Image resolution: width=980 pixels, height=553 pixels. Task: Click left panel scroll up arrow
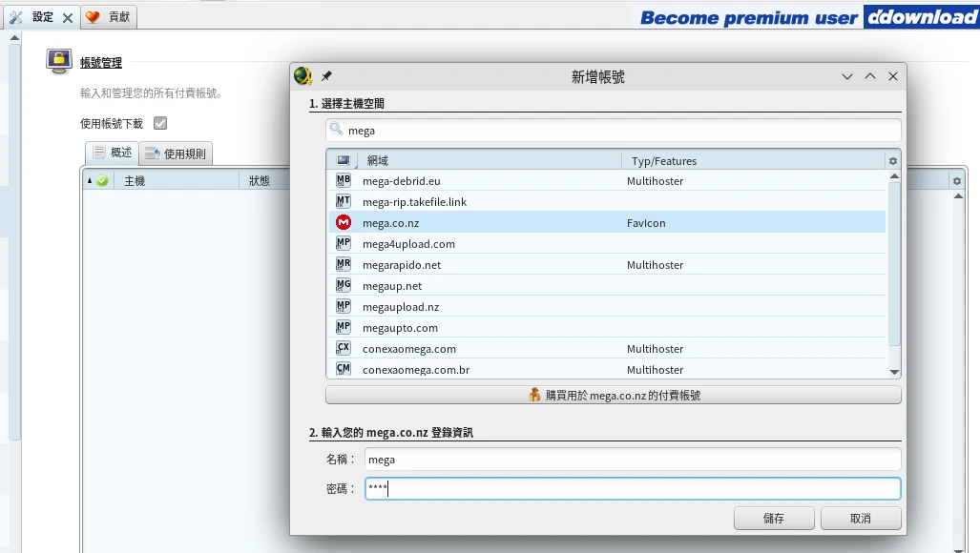point(15,38)
